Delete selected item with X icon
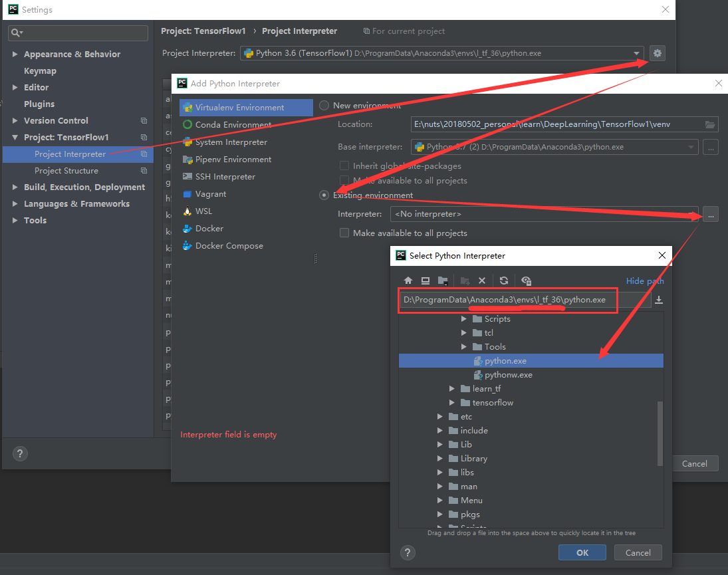The width and height of the screenshot is (728, 575). pyautogui.click(x=482, y=281)
